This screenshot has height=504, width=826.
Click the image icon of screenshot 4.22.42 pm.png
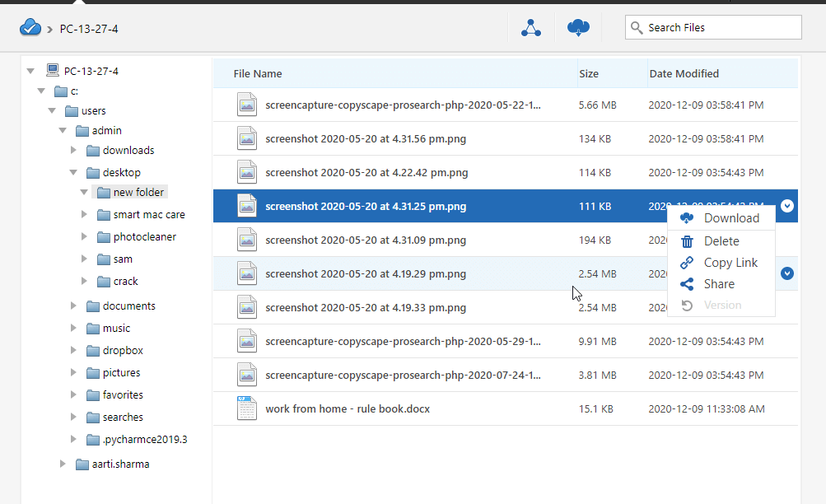246,172
